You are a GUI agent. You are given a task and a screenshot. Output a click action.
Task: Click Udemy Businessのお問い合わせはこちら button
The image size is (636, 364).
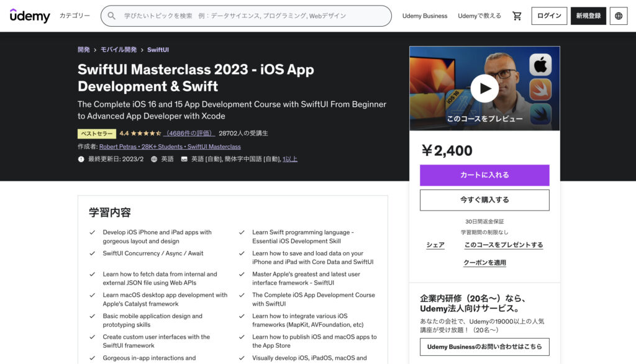point(484,347)
